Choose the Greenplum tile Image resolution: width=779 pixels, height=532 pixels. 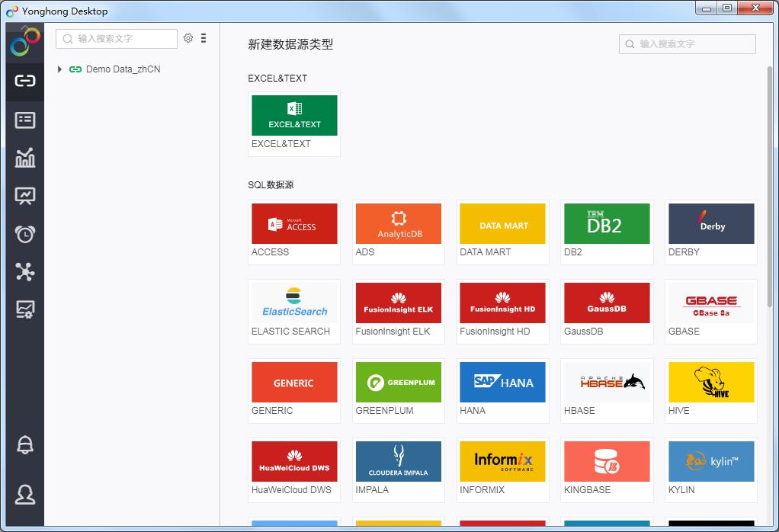(399, 390)
